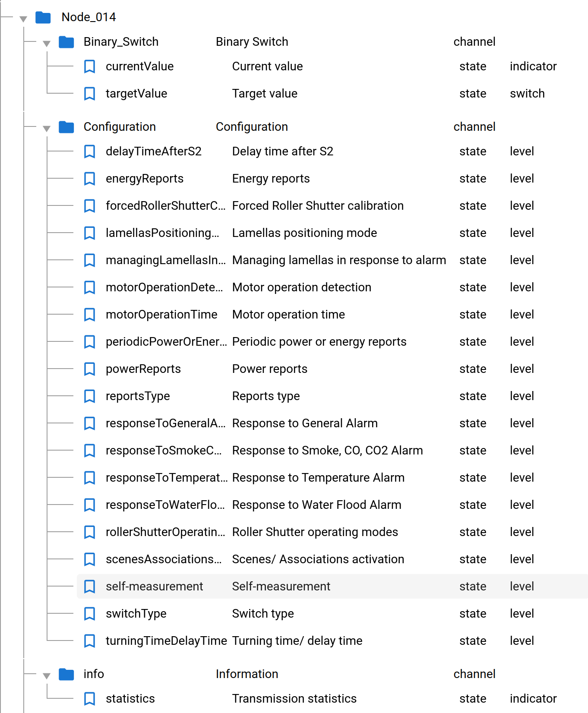Select the Configuration tree item name
The width and height of the screenshot is (588, 713).
120,127
